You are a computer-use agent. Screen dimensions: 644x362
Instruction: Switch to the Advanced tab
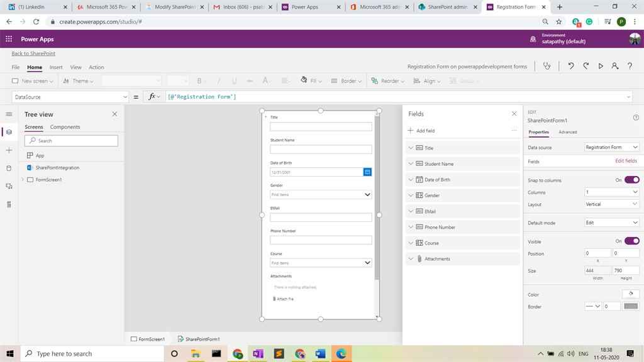(x=567, y=132)
